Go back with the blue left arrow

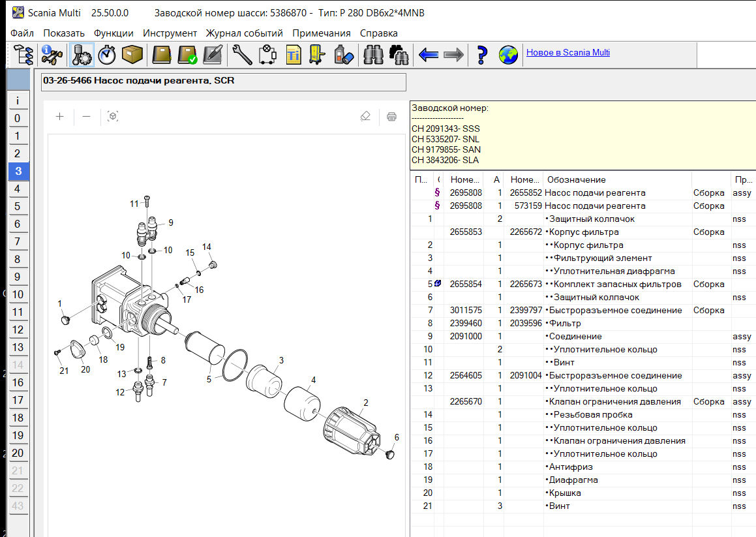tap(428, 55)
